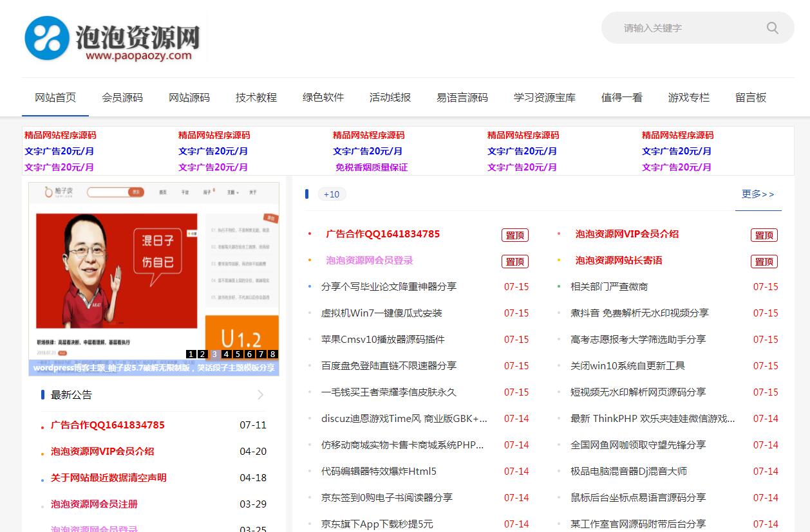Open 绿色软件 in navigation

pos(323,98)
